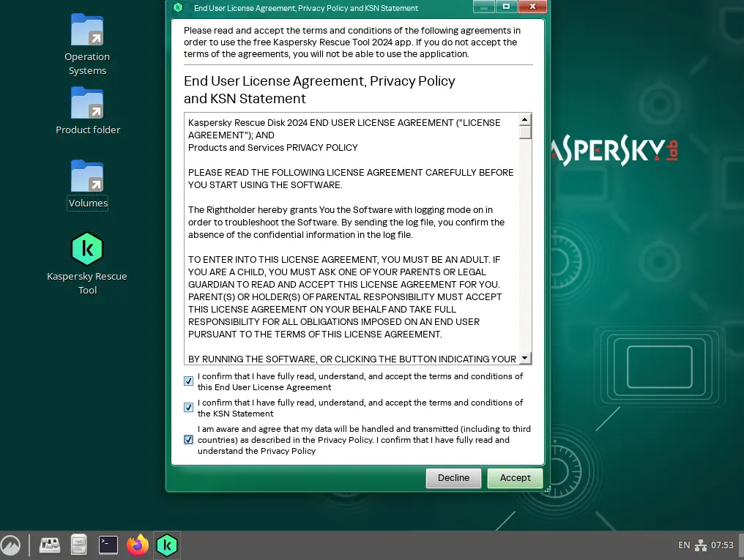The width and height of the screenshot is (744, 560).
Task: Uncheck the End User License Agreement confirmation
Action: pyautogui.click(x=189, y=381)
